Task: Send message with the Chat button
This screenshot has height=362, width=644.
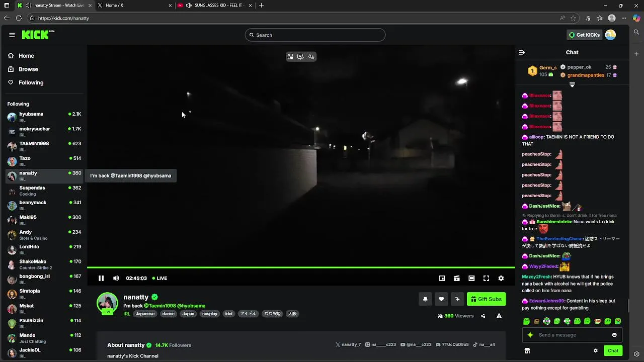Action: pyautogui.click(x=613, y=350)
